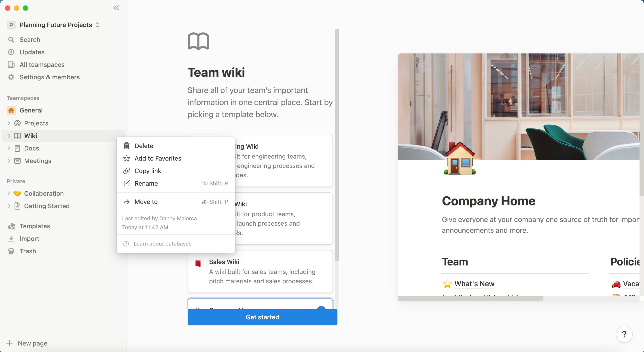Click the Search sidebar icon
The height and width of the screenshot is (352, 644).
[11, 39]
